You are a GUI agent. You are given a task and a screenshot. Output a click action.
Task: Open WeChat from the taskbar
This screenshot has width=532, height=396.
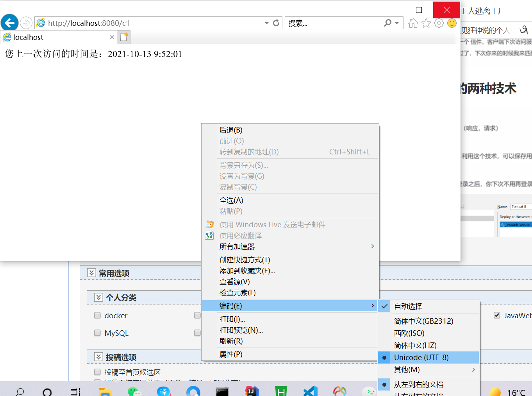click(134, 391)
